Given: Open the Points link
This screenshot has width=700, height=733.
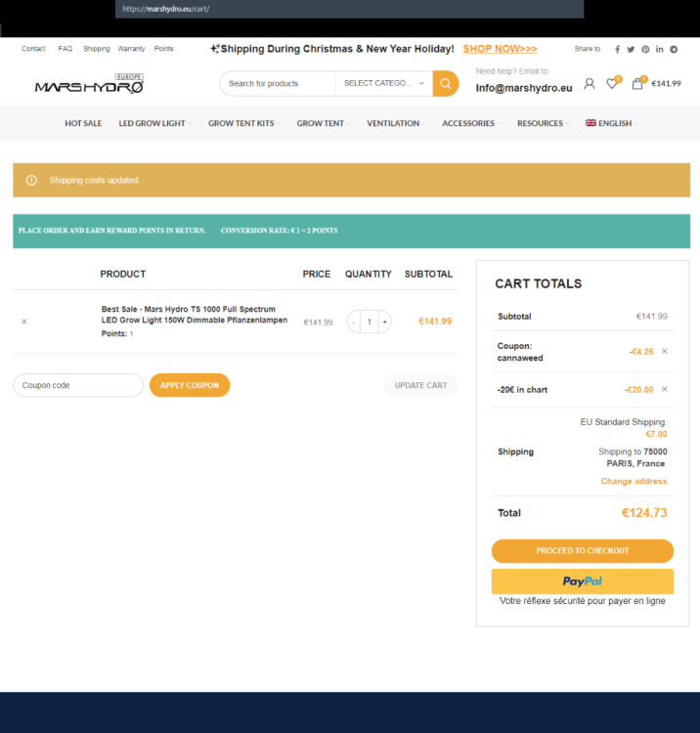Looking at the screenshot, I should 163,49.
